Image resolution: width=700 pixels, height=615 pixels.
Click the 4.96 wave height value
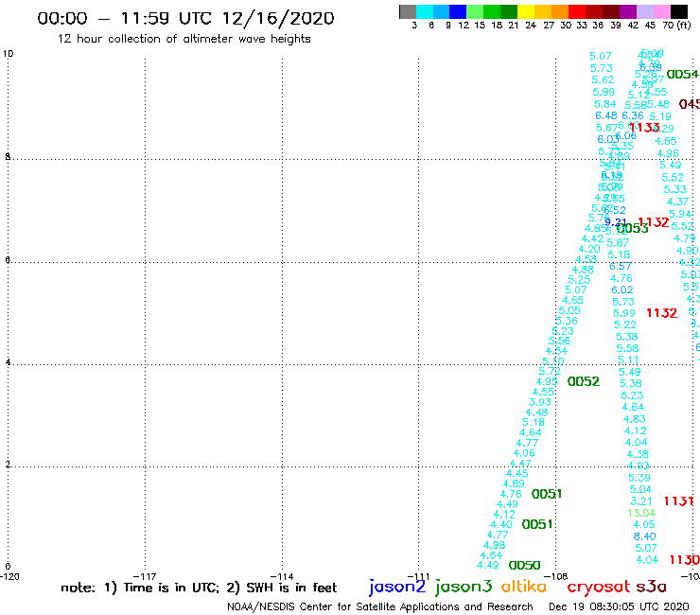click(x=668, y=153)
